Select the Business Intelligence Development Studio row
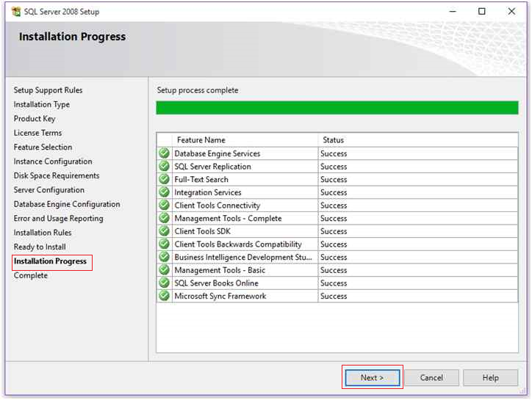This screenshot has height=400, width=532. tap(337, 257)
